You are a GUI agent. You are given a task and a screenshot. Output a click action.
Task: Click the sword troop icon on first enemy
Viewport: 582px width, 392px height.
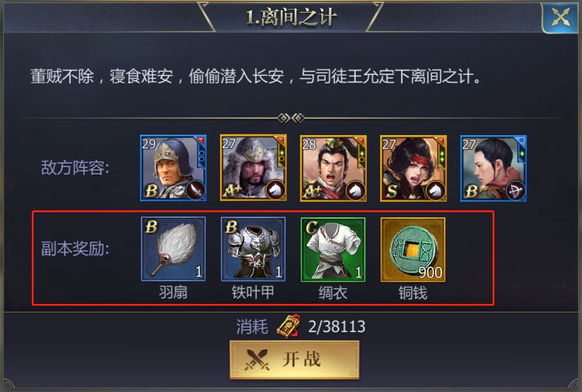click(x=195, y=190)
